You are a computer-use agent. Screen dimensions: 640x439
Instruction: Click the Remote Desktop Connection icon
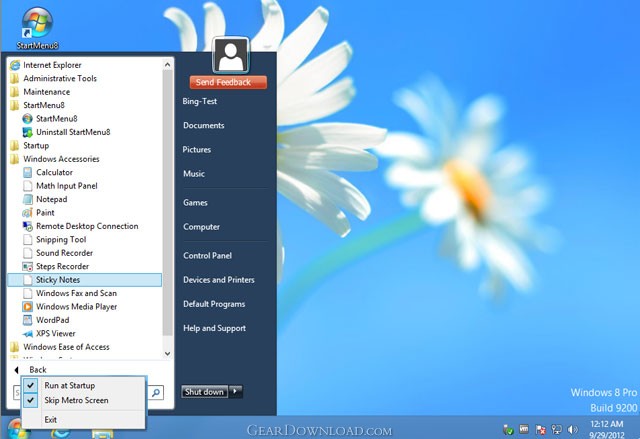pos(28,226)
